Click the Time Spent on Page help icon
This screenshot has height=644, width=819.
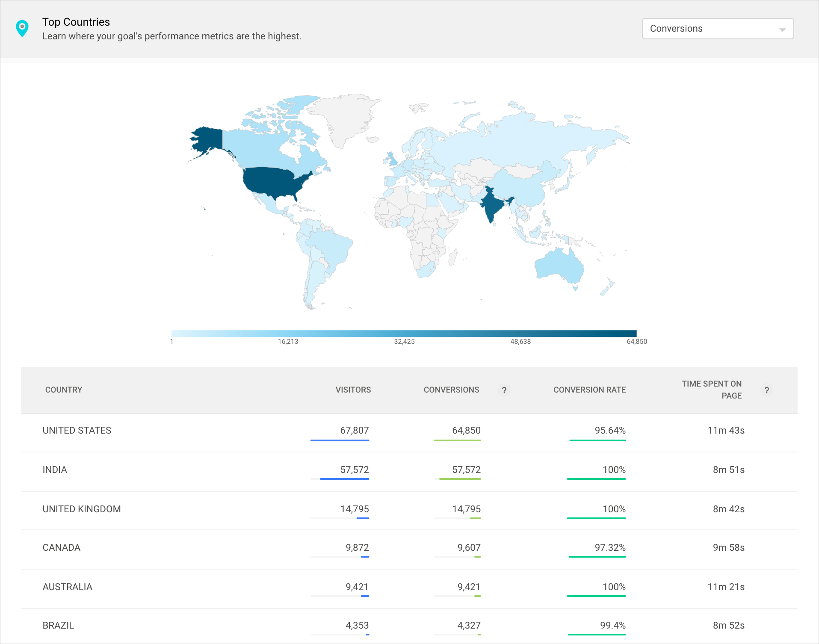pyautogui.click(x=766, y=390)
